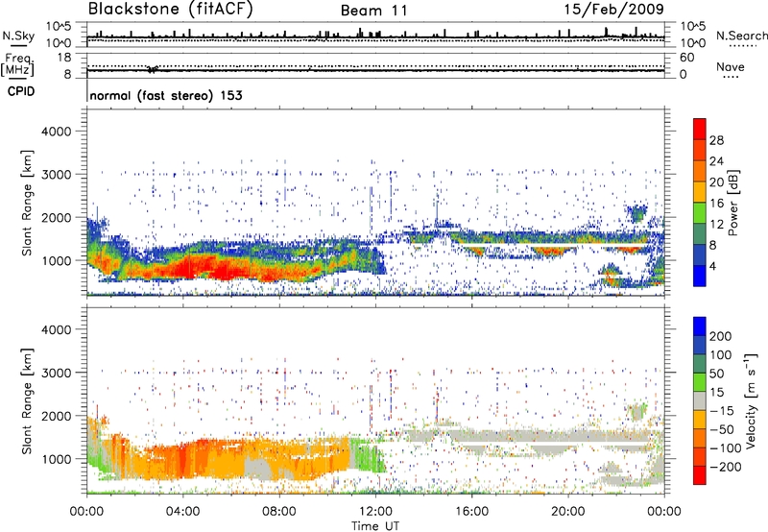Click the '4000' tick in the power panel
This screenshot has height=532, width=768.
[57, 132]
